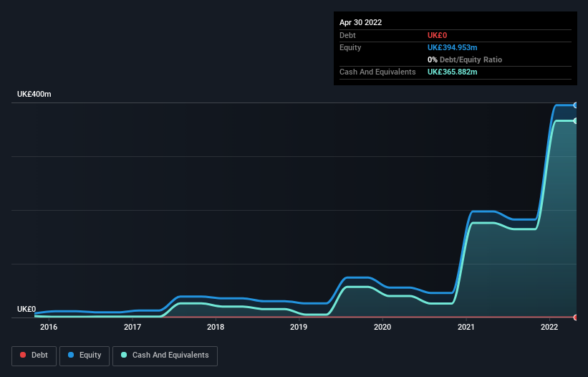Click the 2021 x-axis label
Screen dimensions: 588x377
pos(466,327)
